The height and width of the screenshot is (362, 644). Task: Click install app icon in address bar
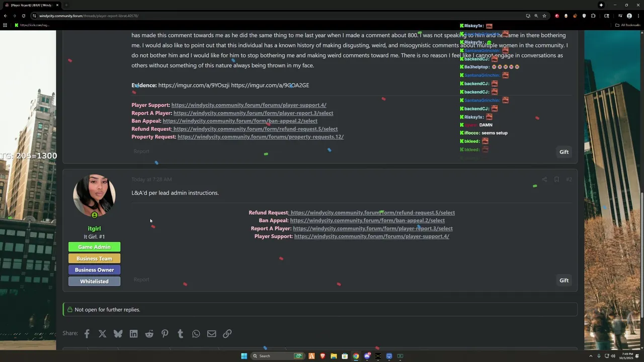pyautogui.click(x=528, y=16)
